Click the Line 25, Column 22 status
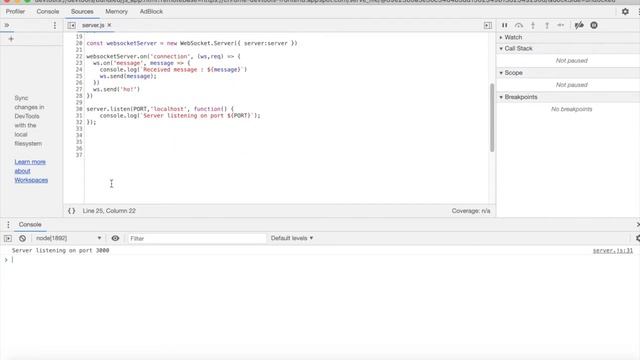Screen dimensions: 640x360 pos(109,211)
